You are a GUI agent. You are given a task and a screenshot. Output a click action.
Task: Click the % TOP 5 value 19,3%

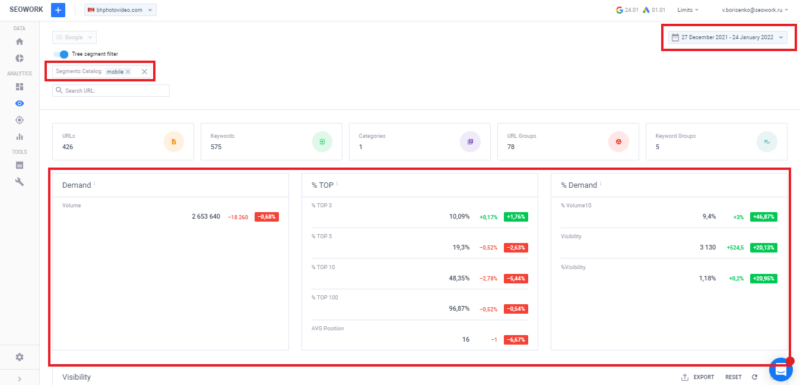coord(461,247)
